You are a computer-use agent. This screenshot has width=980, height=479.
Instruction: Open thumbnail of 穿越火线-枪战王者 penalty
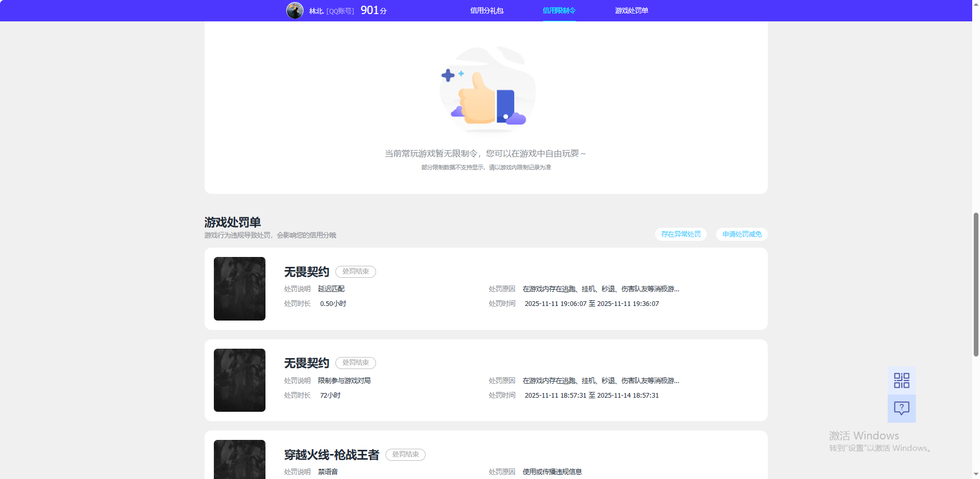point(239,459)
